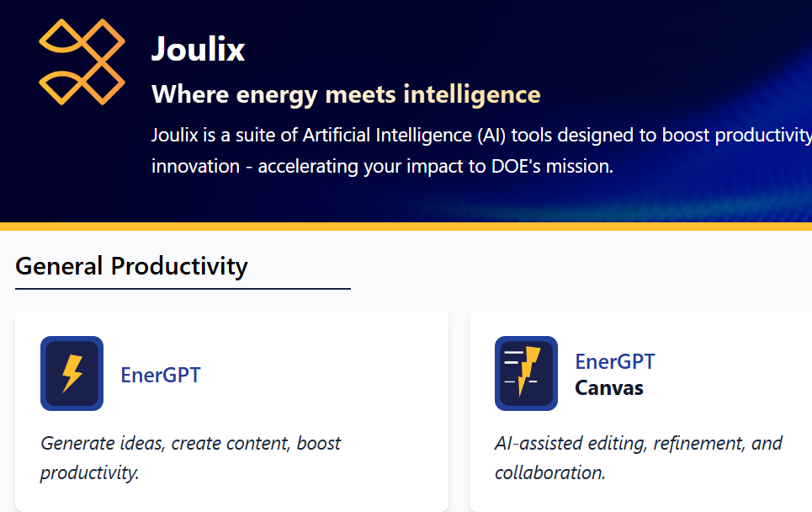Click the 'Joulix is a suite' description line
Screen dimensions: 812x512
480,135
